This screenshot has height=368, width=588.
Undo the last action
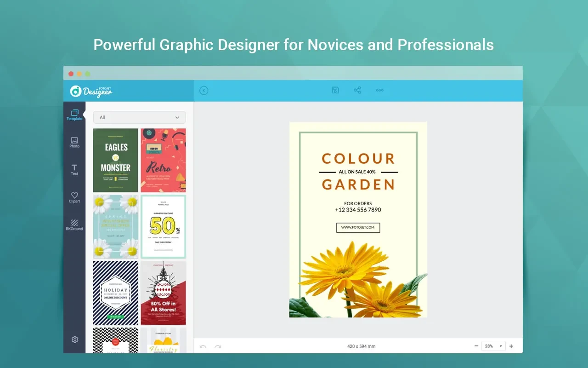[x=203, y=346]
